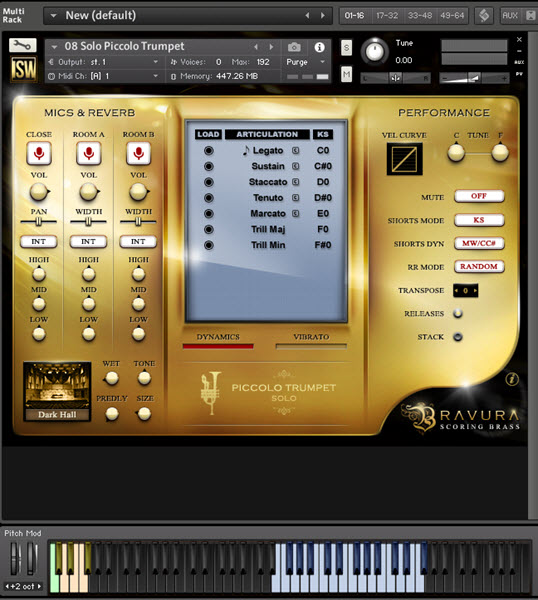Toggle the STACK light

tap(458, 337)
